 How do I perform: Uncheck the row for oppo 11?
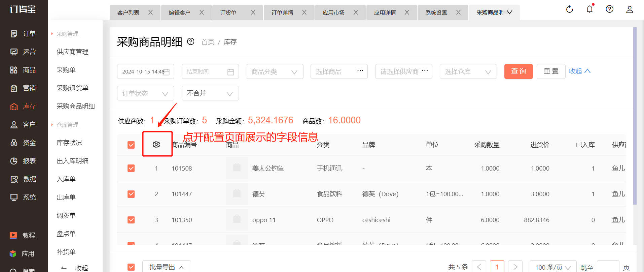click(131, 220)
